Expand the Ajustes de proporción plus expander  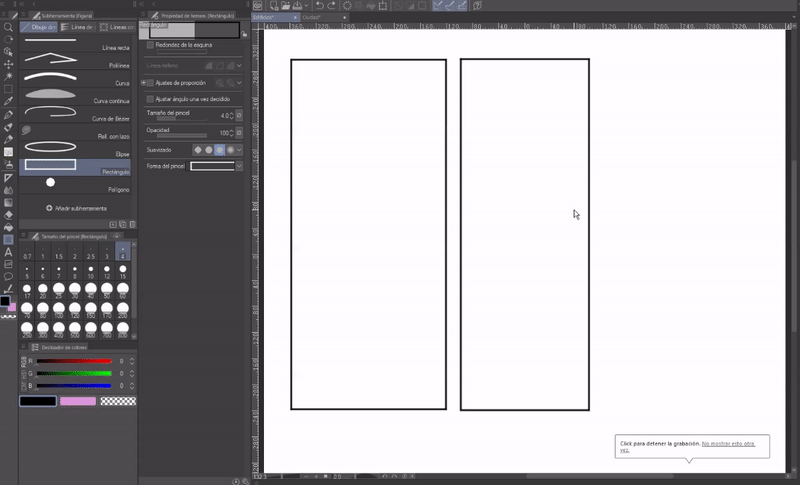click(143, 83)
